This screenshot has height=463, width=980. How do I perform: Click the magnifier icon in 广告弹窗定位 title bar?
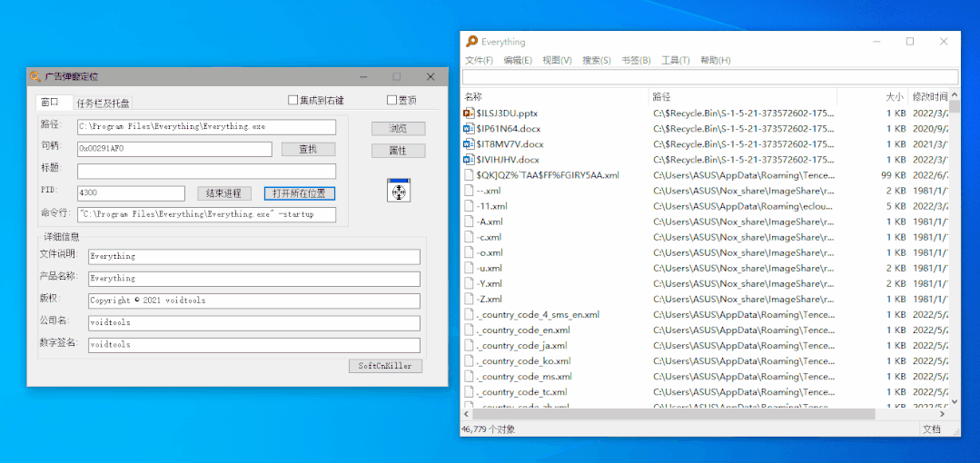[x=35, y=77]
